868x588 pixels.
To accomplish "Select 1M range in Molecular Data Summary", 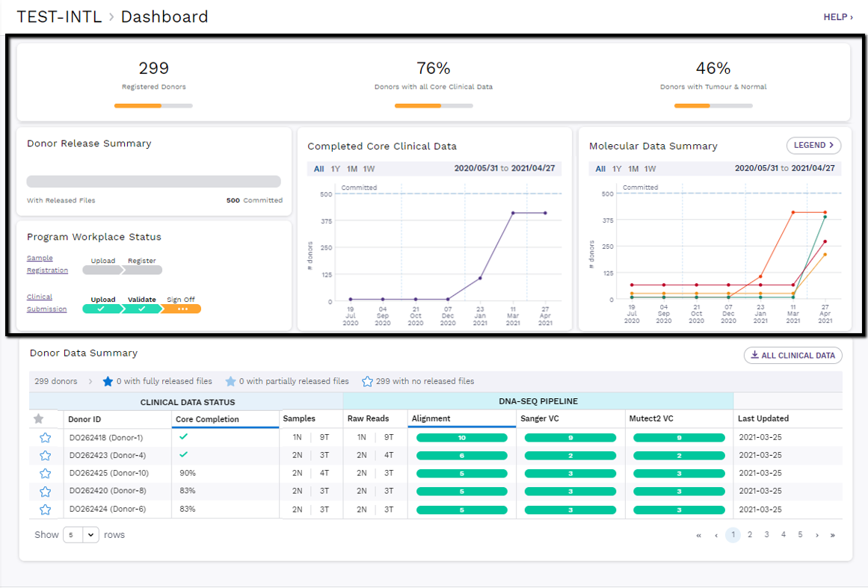I will [x=633, y=169].
